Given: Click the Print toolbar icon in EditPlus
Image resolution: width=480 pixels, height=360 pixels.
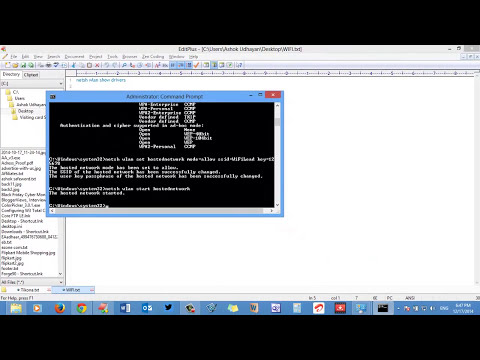Looking at the screenshot, I should click(48, 65).
